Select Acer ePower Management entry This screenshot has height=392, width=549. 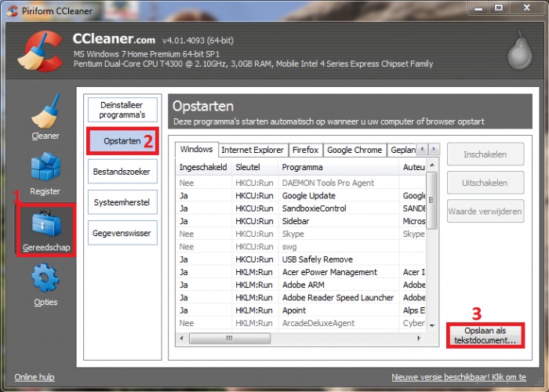click(x=301, y=272)
